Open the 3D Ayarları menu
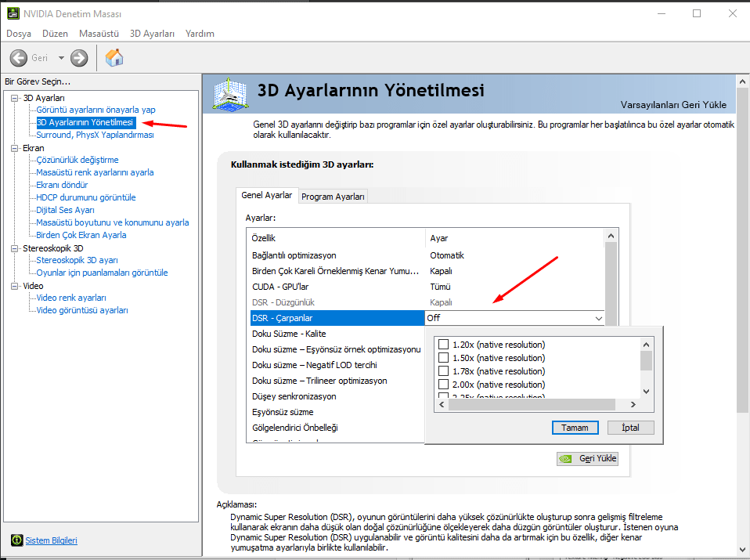This screenshot has height=560, width=750. click(x=152, y=34)
